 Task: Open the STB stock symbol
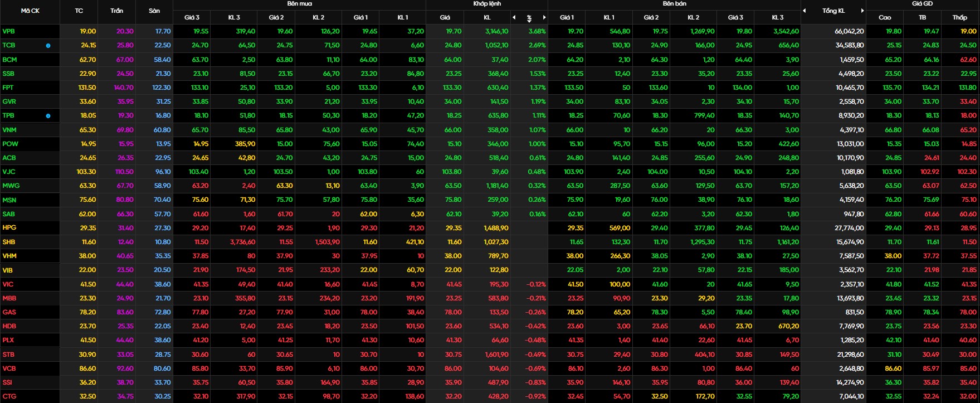click(8, 355)
